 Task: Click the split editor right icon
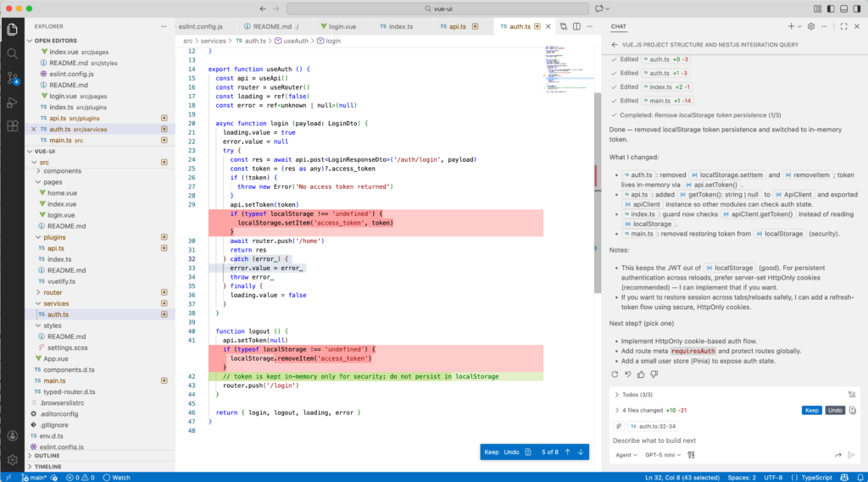(x=577, y=26)
